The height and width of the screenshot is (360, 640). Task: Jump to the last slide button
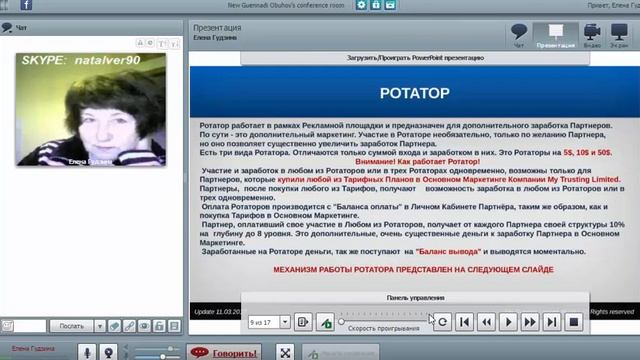pyautogui.click(x=552, y=322)
